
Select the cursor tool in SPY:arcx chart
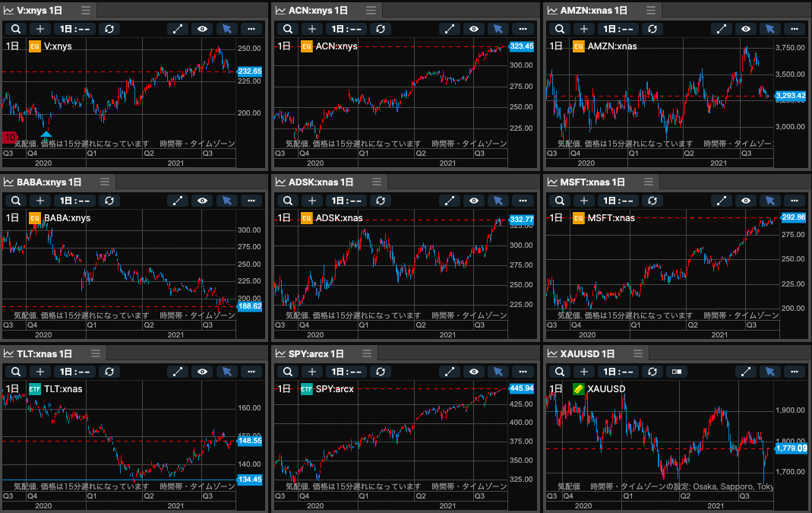(x=498, y=372)
